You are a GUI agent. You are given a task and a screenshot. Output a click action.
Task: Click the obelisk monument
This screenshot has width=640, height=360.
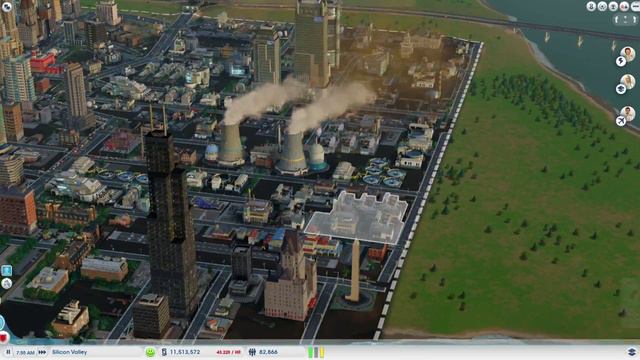355,271
